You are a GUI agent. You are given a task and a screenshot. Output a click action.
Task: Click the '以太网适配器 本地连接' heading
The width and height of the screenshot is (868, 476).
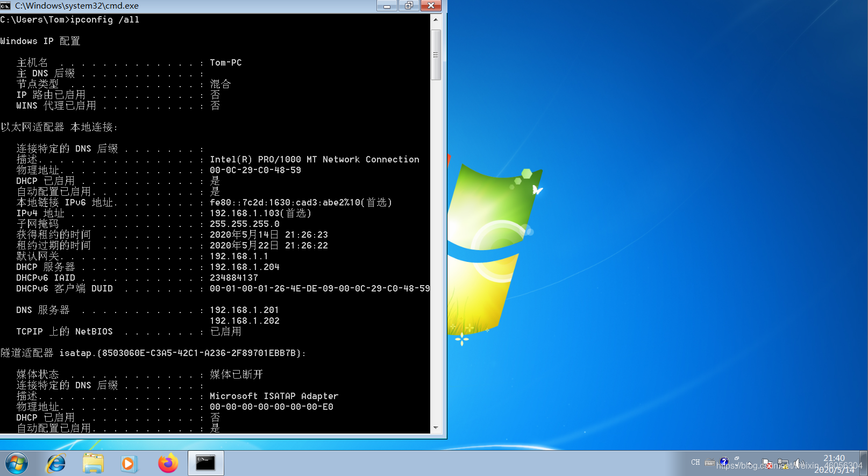click(59, 127)
